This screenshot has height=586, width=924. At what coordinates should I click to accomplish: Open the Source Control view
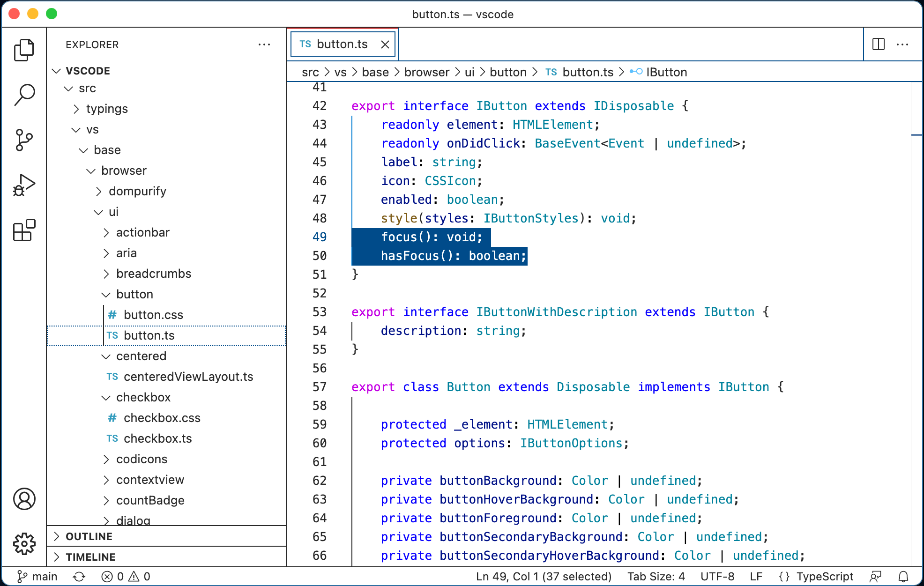(x=24, y=139)
